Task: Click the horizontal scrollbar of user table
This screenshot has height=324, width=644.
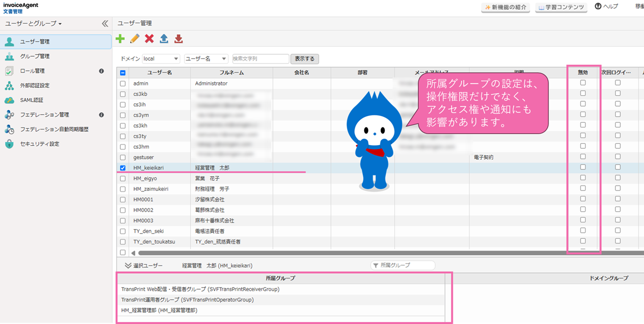Action: click(352, 252)
